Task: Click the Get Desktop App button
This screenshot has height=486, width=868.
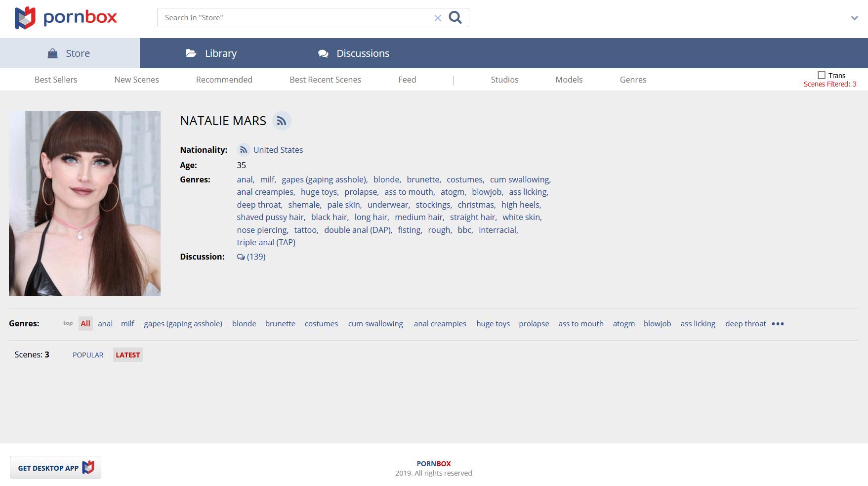Action: 55,468
